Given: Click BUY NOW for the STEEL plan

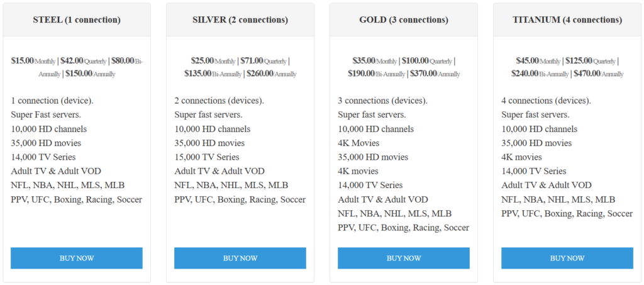Looking at the screenshot, I should click(76, 258).
